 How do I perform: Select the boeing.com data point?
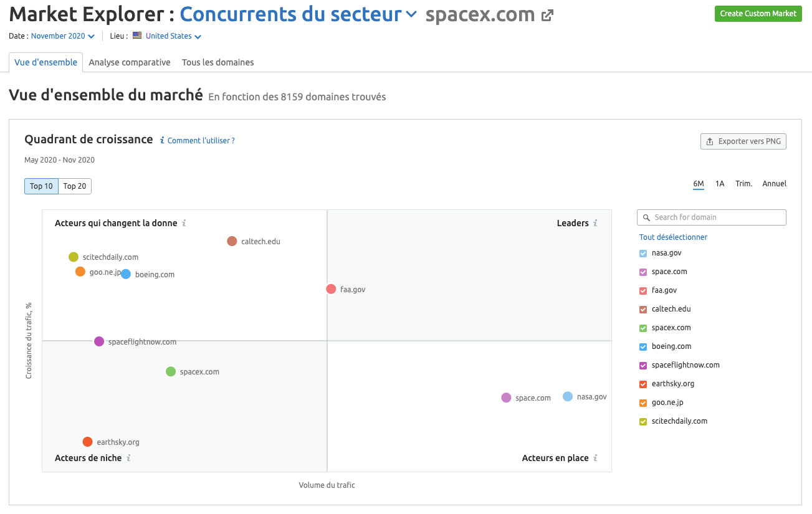pyautogui.click(x=126, y=274)
